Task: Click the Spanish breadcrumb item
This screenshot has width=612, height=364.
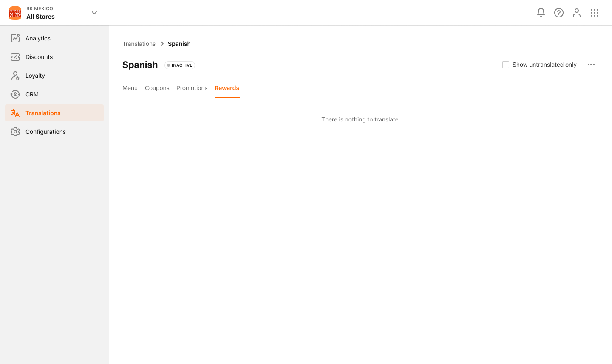Action: pyautogui.click(x=179, y=44)
